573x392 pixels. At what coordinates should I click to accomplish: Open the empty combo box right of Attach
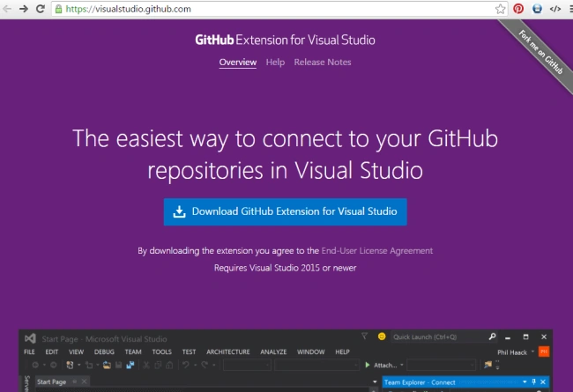pos(442,365)
